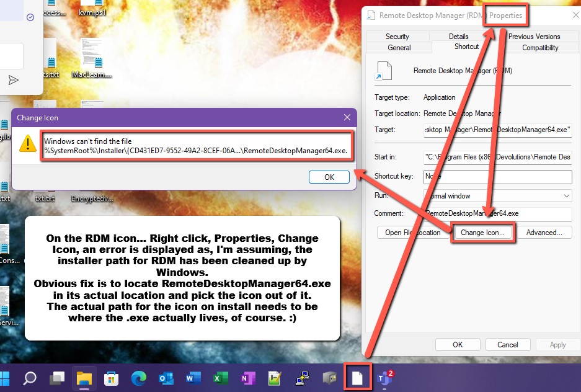Open the kvm.ps1 file on the desktop
Screen dimensions: 581x392
(x=91, y=6)
